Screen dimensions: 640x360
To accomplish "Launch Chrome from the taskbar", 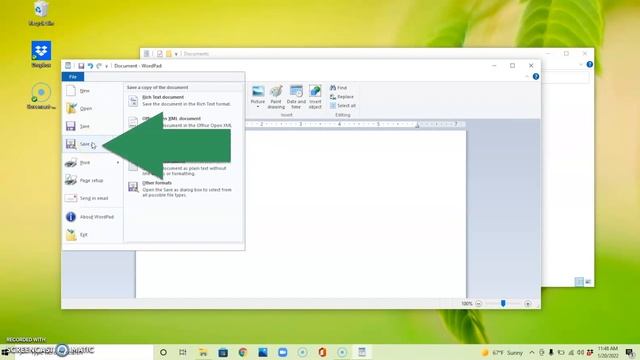I will pos(242,352).
